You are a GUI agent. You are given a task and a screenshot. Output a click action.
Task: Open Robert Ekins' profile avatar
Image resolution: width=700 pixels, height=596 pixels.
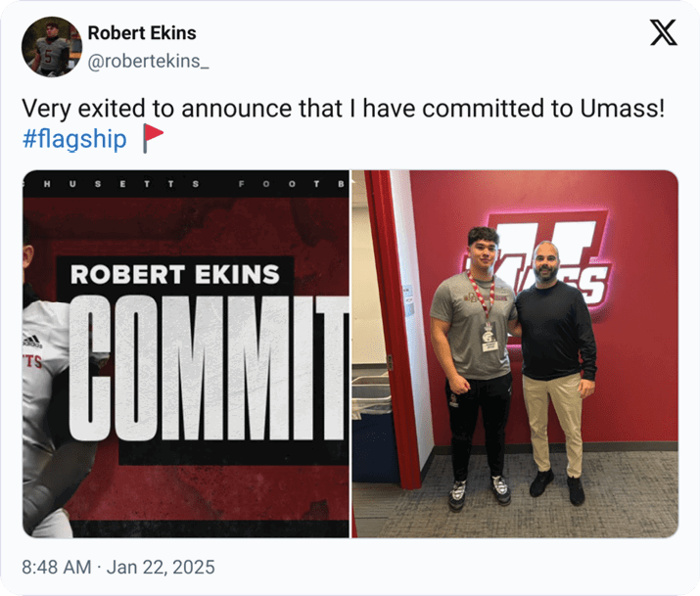(x=51, y=46)
